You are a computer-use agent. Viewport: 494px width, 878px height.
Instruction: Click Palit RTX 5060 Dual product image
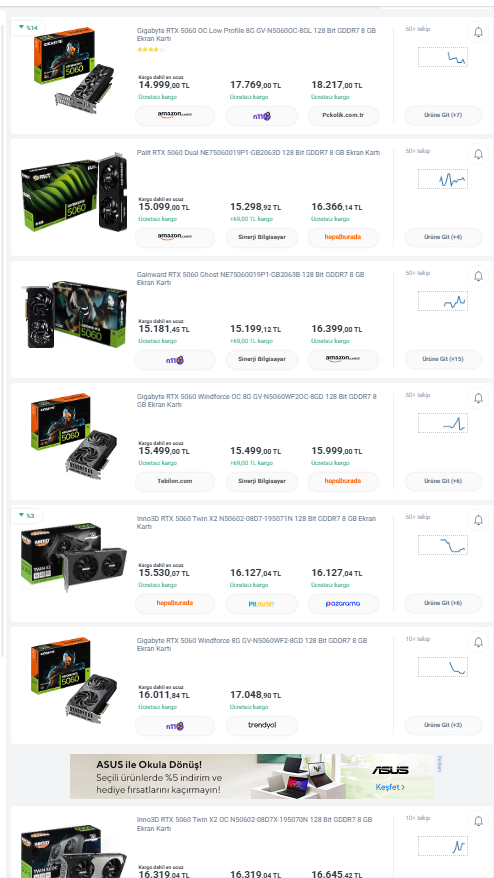pyautogui.click(x=74, y=192)
